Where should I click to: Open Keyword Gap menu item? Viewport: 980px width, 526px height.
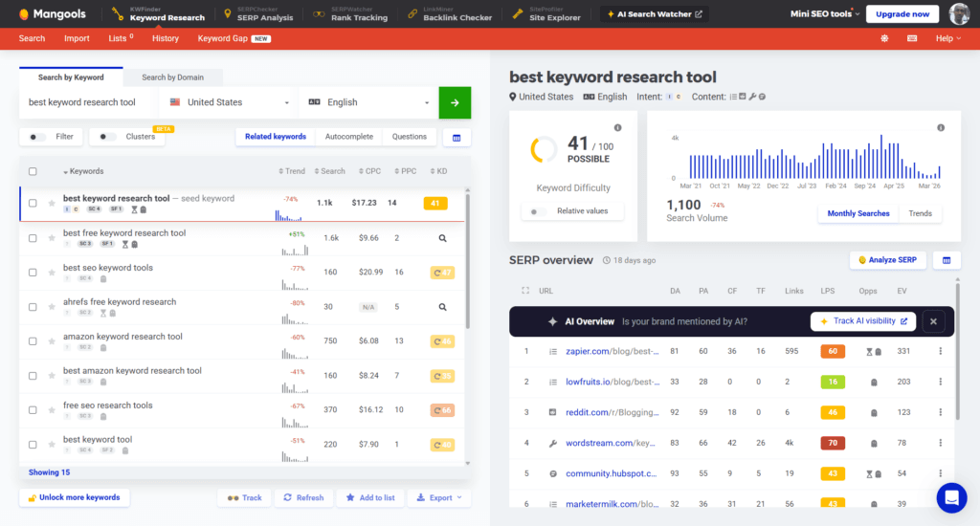point(234,38)
